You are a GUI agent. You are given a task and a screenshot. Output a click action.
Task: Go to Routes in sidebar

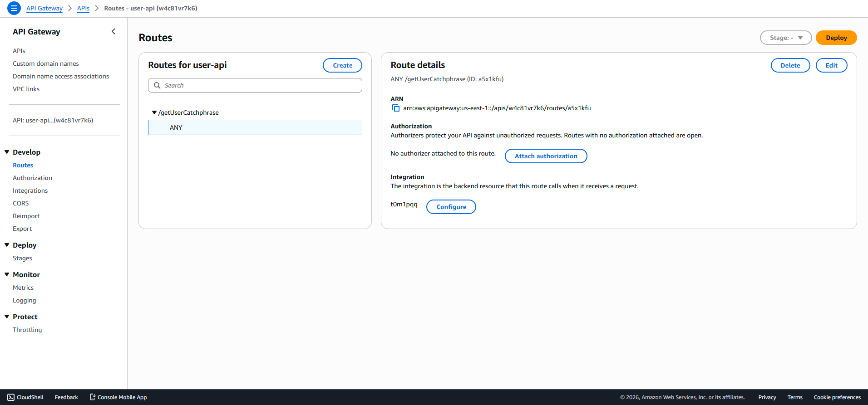pyautogui.click(x=23, y=165)
